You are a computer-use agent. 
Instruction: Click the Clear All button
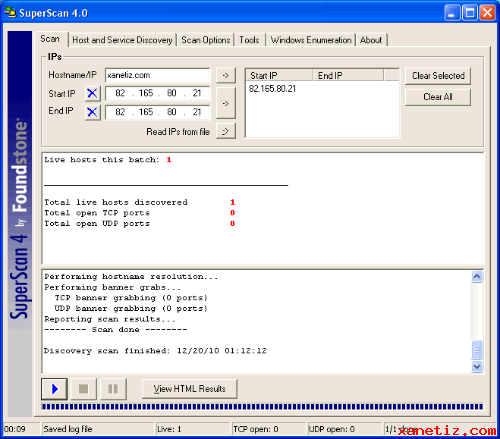438,97
